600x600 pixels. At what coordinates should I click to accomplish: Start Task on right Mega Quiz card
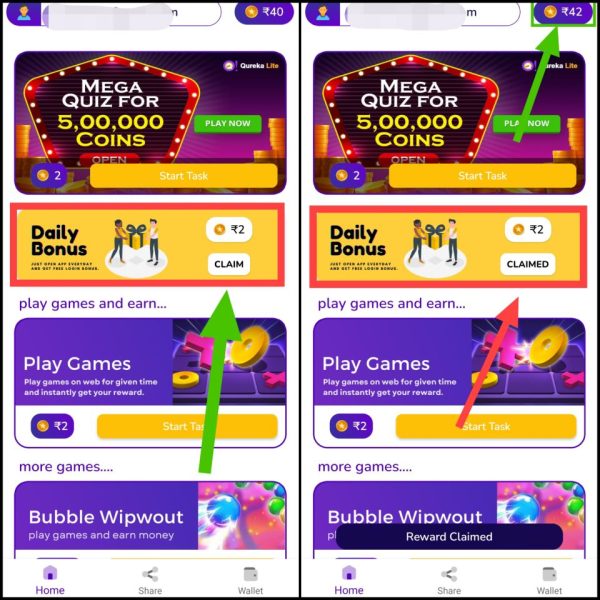pyautogui.click(x=483, y=176)
